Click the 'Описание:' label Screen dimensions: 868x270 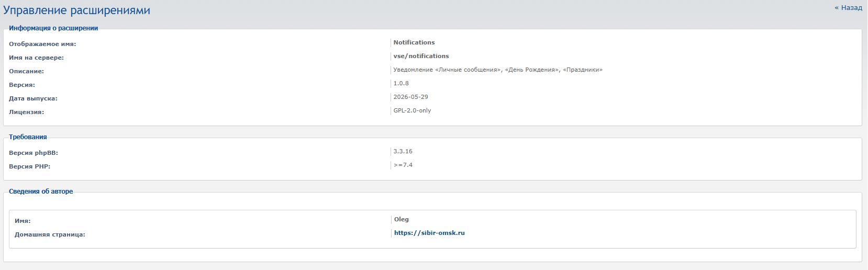(x=26, y=71)
